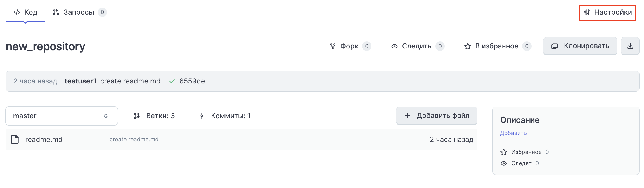
Task: Toggle watching with the Следить eye
Action: [394, 46]
